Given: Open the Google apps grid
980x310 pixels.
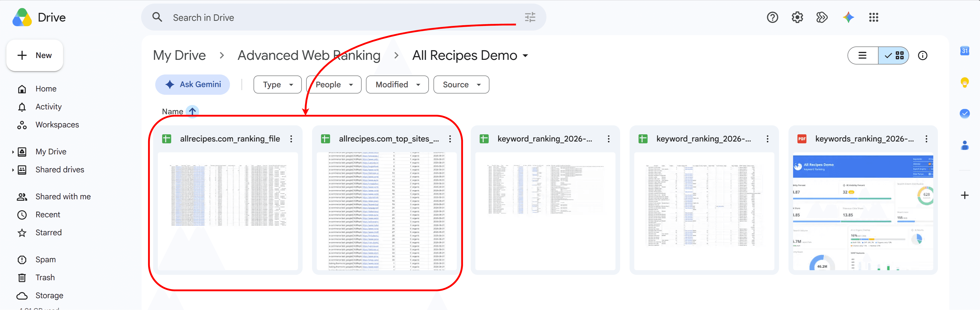Looking at the screenshot, I should [x=873, y=17].
